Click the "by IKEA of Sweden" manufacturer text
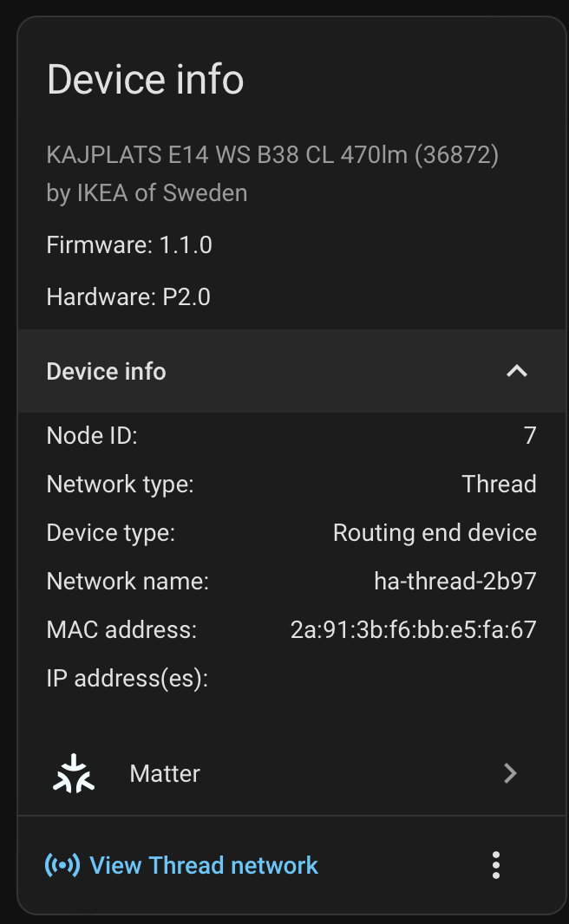 pyautogui.click(x=147, y=192)
